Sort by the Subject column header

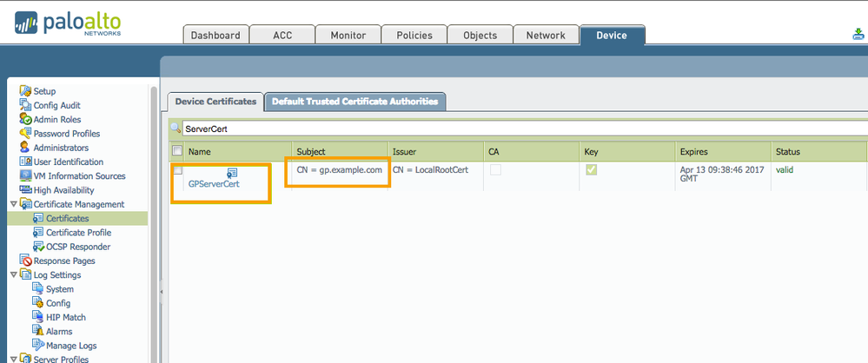(340, 152)
